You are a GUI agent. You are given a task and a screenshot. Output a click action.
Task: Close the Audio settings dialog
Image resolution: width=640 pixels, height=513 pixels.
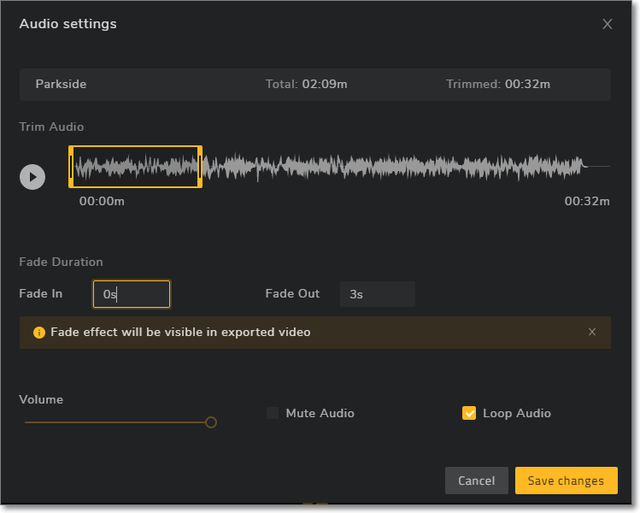[x=607, y=24]
